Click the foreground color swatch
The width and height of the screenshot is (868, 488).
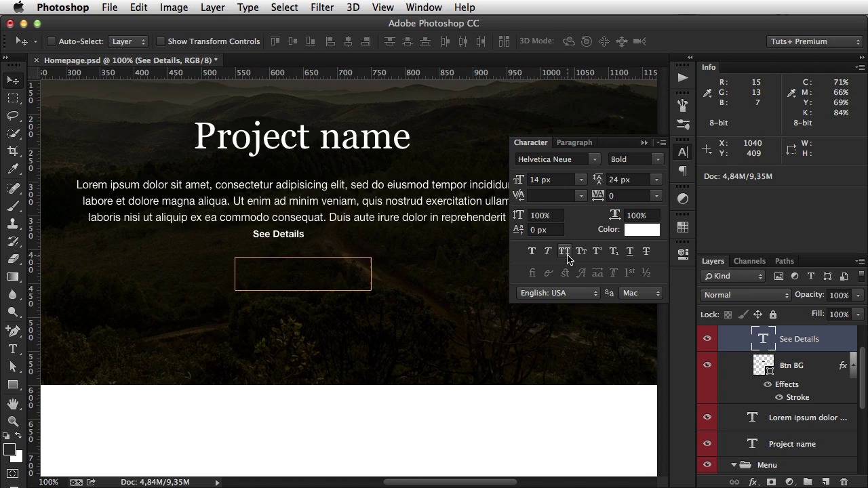tap(9, 450)
